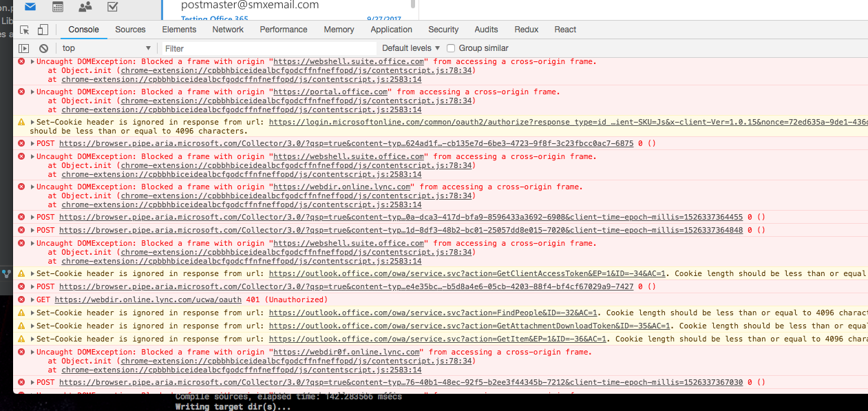Open the Outlook Mail icon
This screenshot has width=868, height=411.
pos(30,7)
